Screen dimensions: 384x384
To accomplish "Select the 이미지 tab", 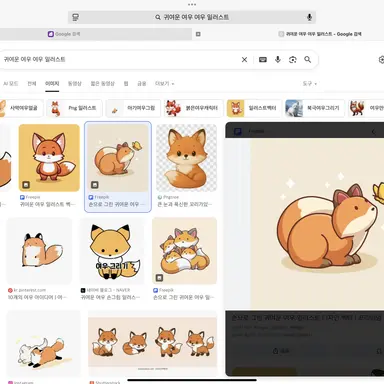I will 52,83.
